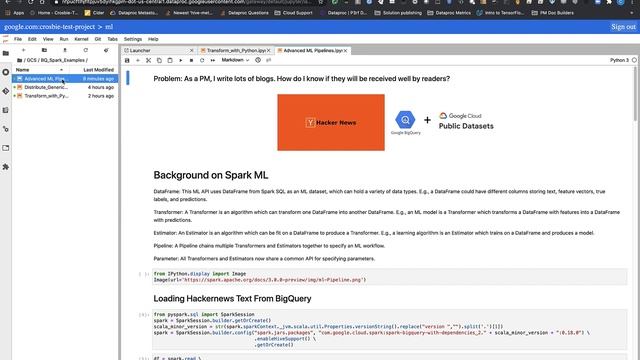
Task: Click the kernel status circle indicator
Action: (x=634, y=60)
